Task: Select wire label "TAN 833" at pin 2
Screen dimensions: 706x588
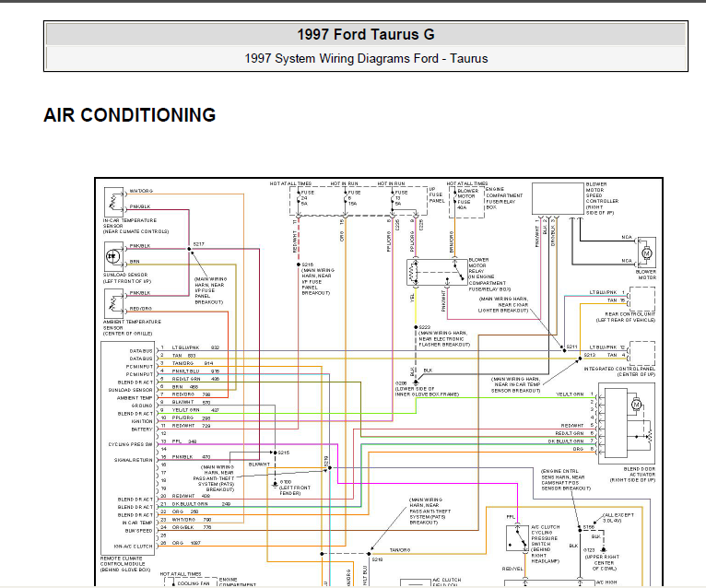Action: (183, 356)
